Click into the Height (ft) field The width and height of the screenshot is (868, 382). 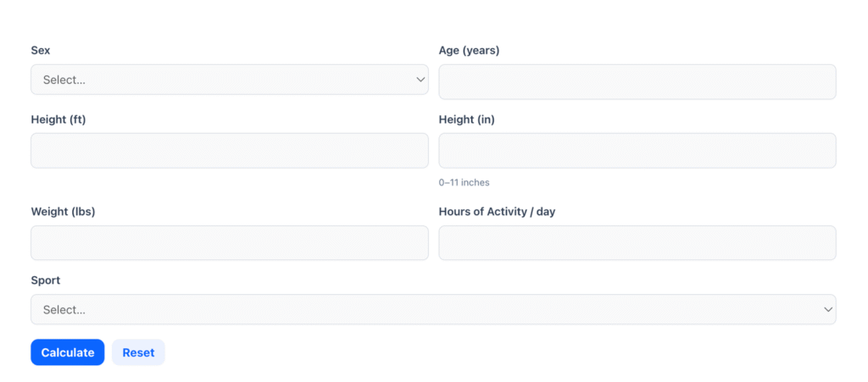[229, 151]
